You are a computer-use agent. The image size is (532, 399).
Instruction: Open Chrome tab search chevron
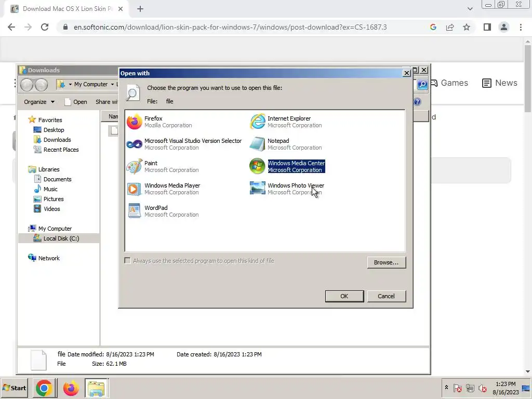(x=470, y=9)
